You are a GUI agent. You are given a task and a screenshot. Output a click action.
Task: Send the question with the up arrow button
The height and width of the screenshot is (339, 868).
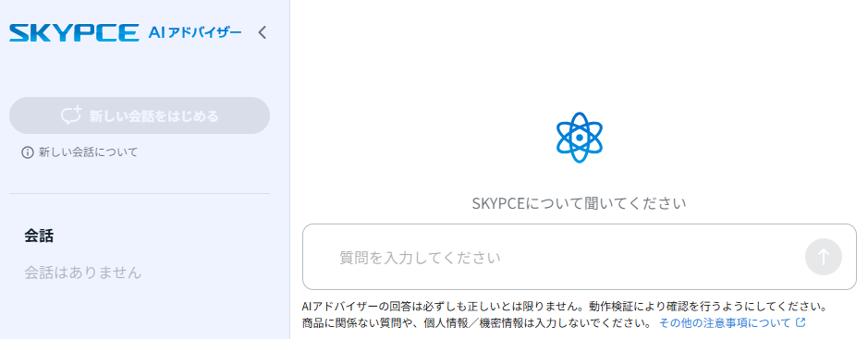[823, 257]
